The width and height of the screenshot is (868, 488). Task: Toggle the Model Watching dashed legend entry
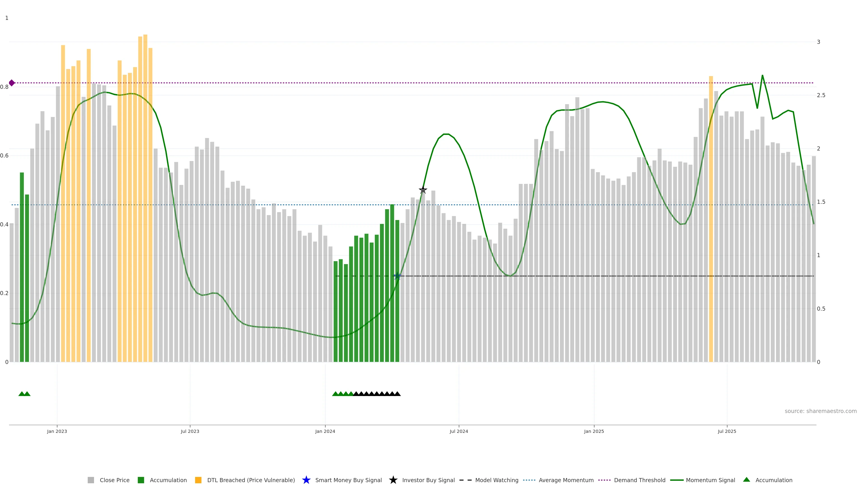click(x=465, y=480)
